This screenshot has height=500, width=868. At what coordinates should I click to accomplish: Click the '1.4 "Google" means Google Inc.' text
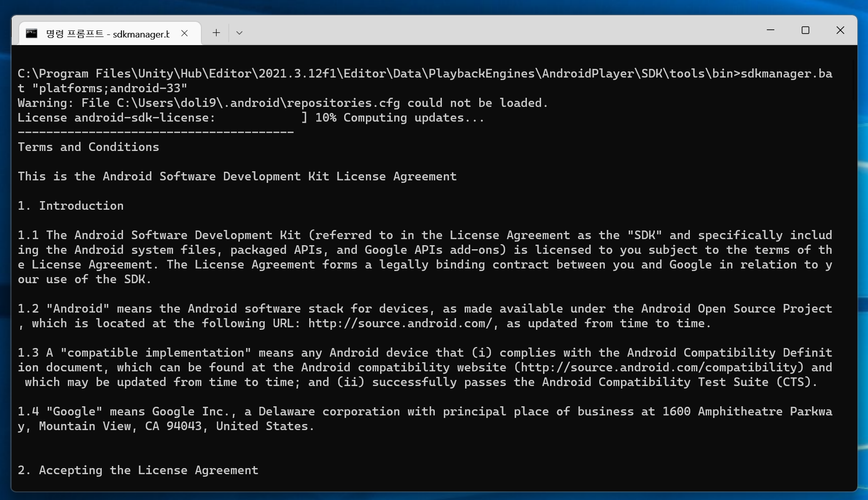[126, 411]
